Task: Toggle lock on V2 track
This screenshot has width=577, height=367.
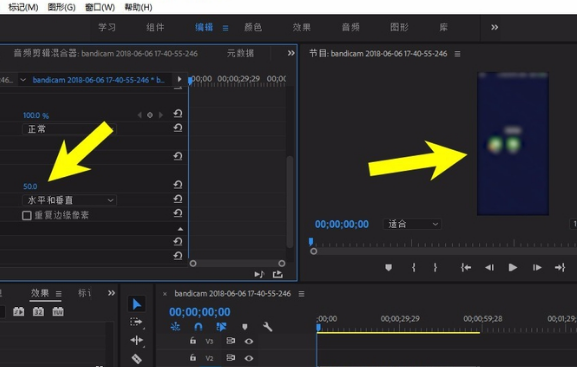Action: pyautogui.click(x=193, y=357)
